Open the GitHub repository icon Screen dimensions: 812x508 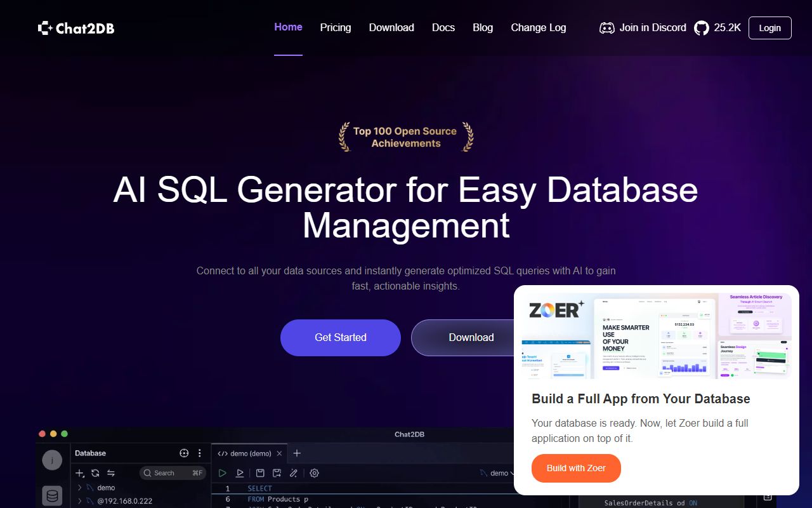pos(701,28)
